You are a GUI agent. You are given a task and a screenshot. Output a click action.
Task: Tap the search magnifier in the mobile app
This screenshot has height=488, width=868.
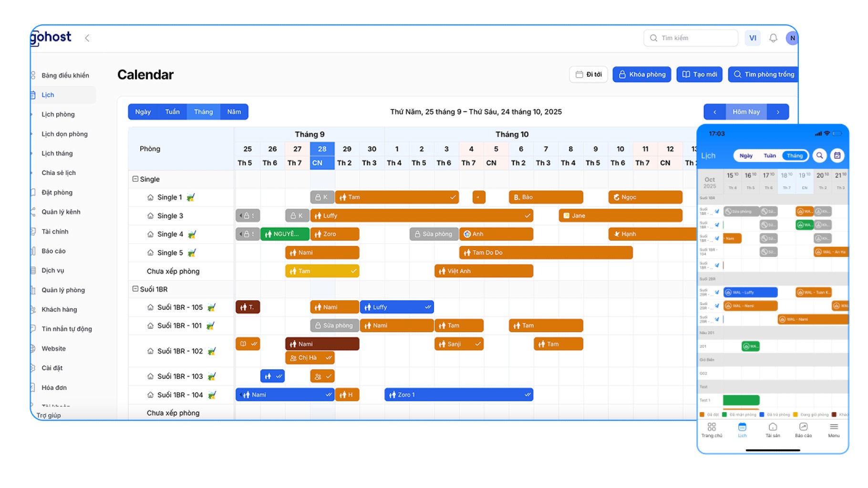820,155
